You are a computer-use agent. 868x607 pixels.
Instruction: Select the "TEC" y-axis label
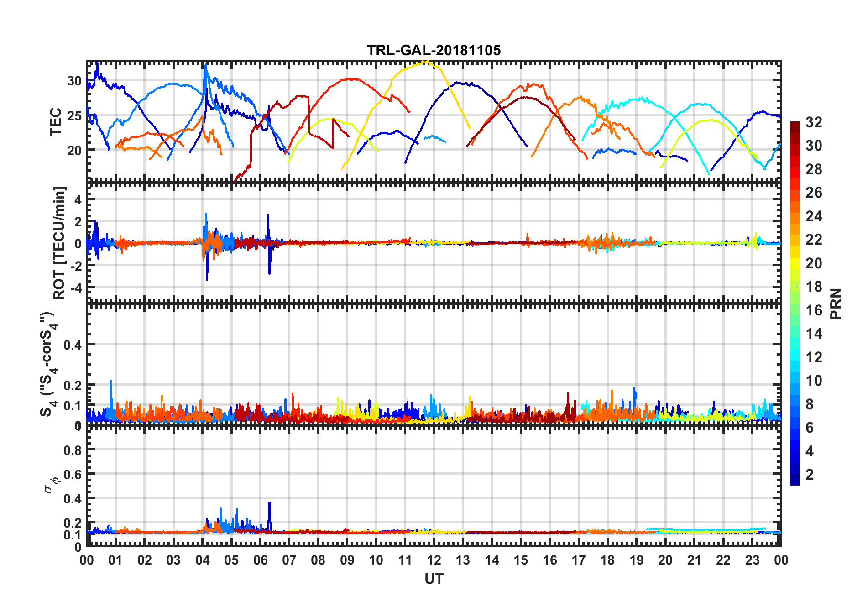(x=56, y=122)
